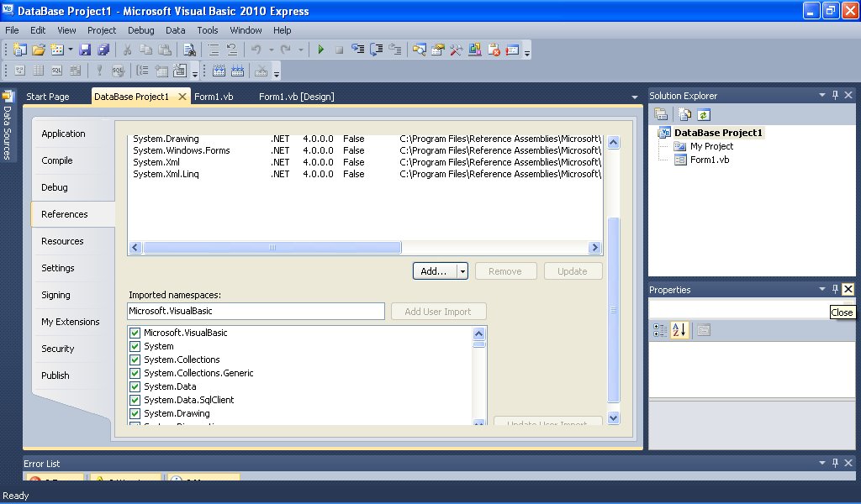This screenshot has width=861, height=504.
Task: Open the Publish settings tab
Action: pyautogui.click(x=55, y=375)
